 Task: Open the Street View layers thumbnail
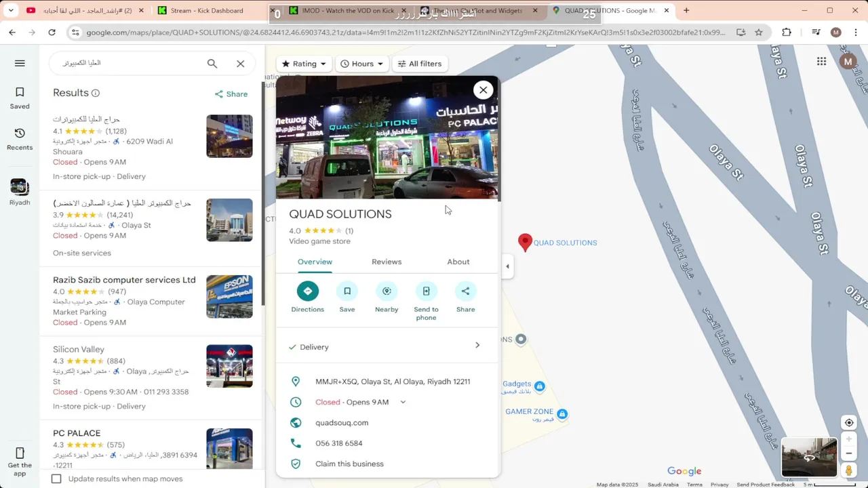809,457
